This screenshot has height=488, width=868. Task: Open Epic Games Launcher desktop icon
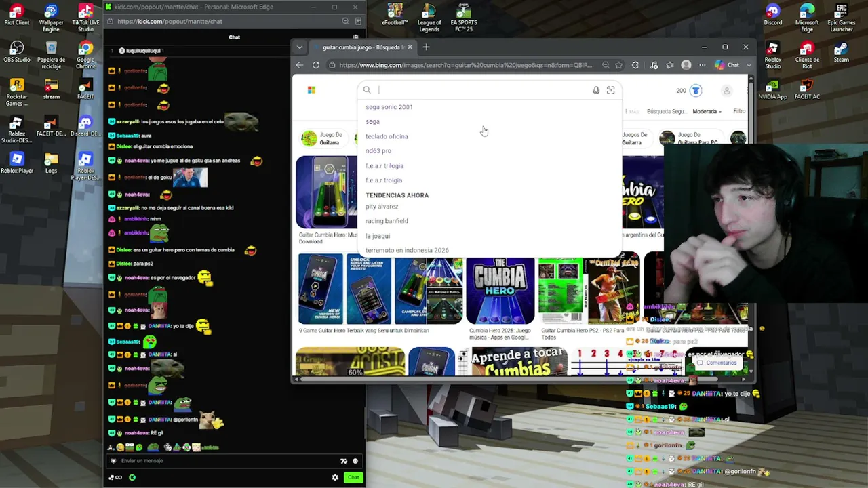click(x=842, y=18)
